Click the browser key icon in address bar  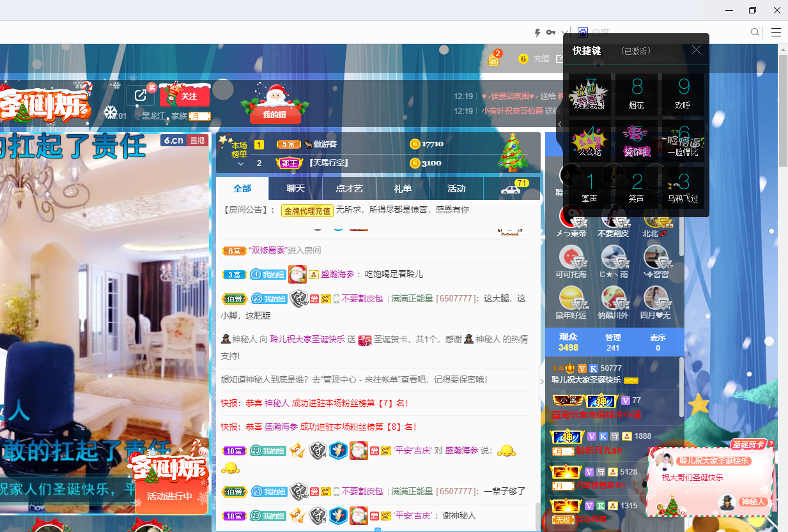coord(550,32)
